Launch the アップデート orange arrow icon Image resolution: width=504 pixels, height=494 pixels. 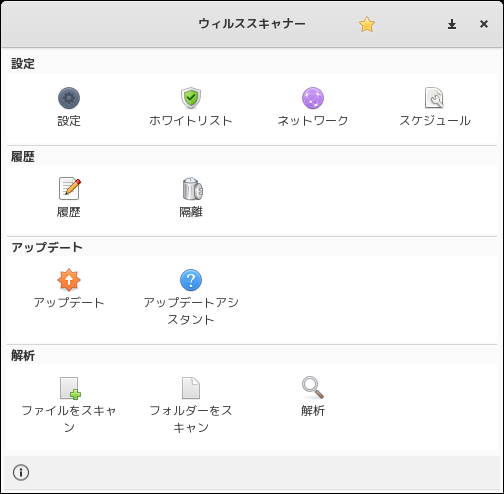[69, 280]
